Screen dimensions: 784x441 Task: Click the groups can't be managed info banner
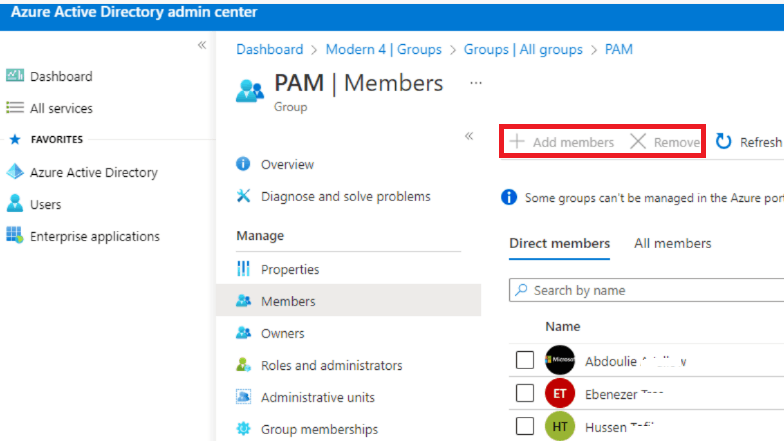[642, 198]
